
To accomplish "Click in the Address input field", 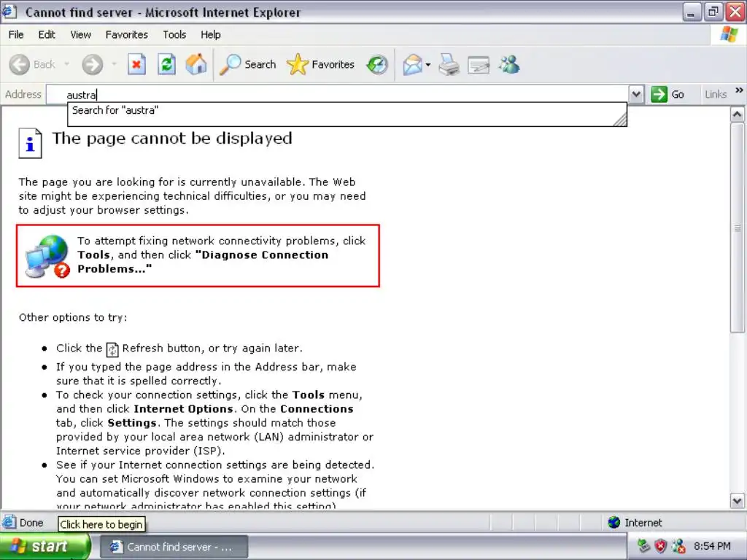I will point(338,95).
